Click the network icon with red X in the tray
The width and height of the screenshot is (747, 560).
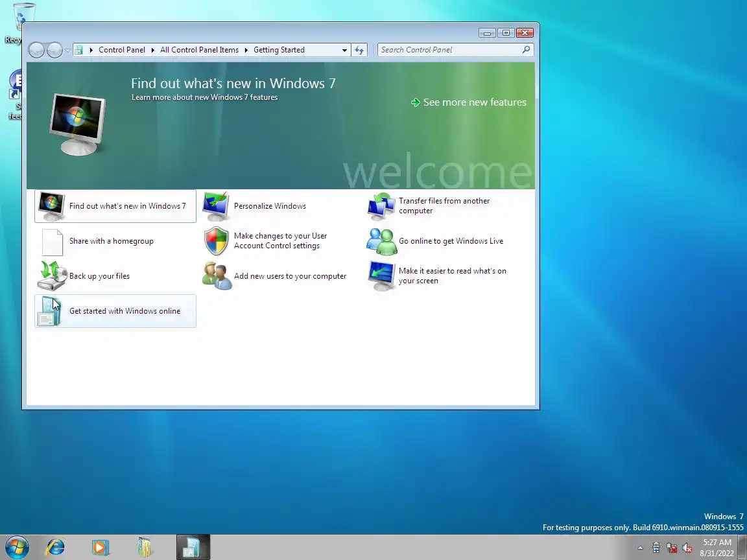672,548
